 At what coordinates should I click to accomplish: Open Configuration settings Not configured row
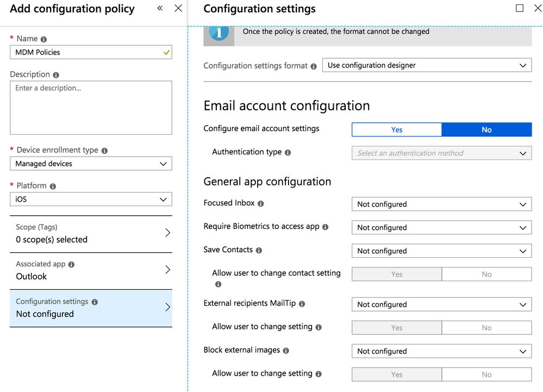click(91, 308)
